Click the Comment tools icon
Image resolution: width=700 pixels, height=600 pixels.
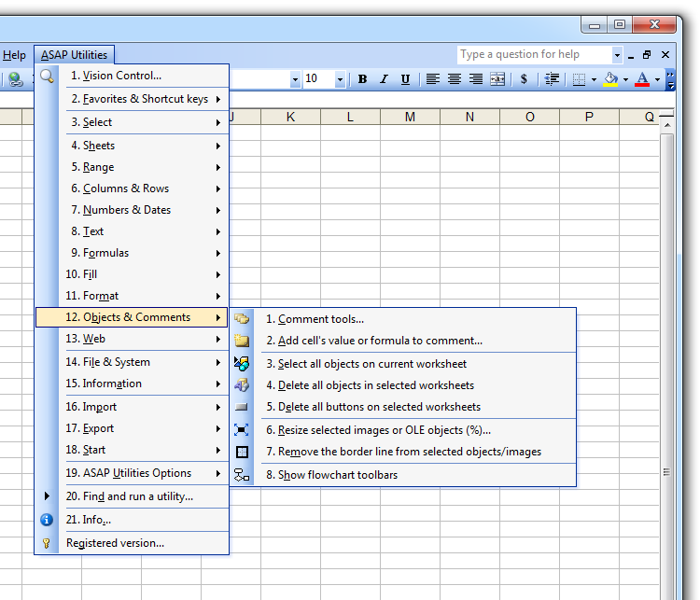tap(242, 319)
